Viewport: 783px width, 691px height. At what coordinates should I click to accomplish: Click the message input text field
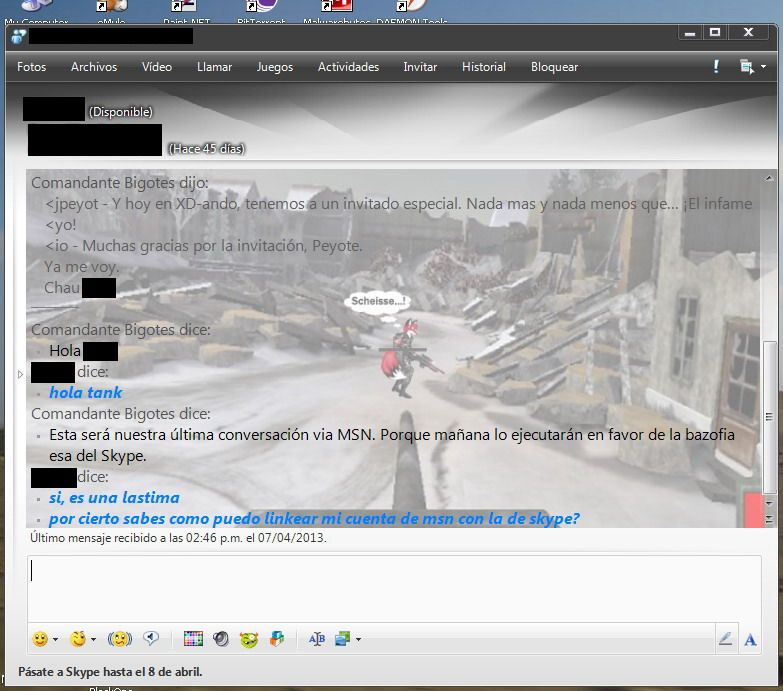(x=394, y=588)
